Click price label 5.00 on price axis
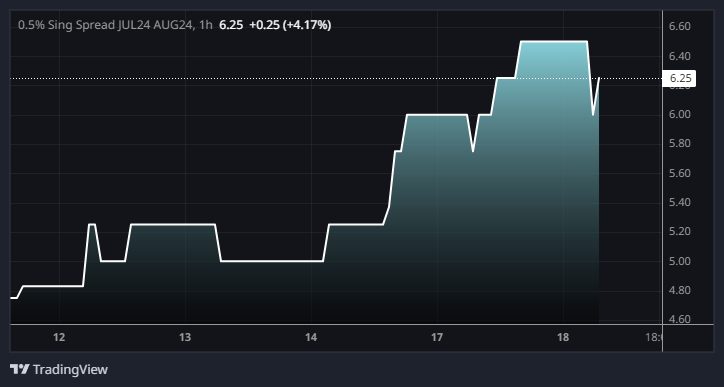The image size is (724, 387). click(x=680, y=261)
